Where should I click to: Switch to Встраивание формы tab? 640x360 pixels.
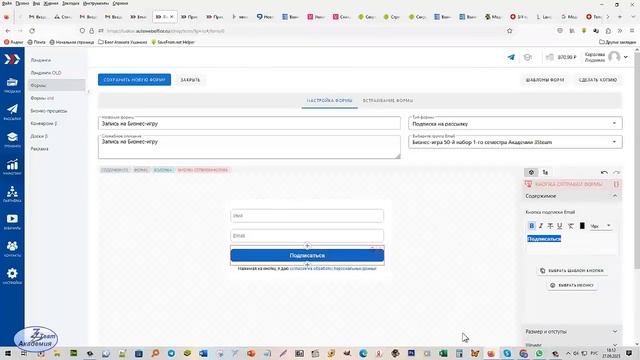click(x=388, y=100)
